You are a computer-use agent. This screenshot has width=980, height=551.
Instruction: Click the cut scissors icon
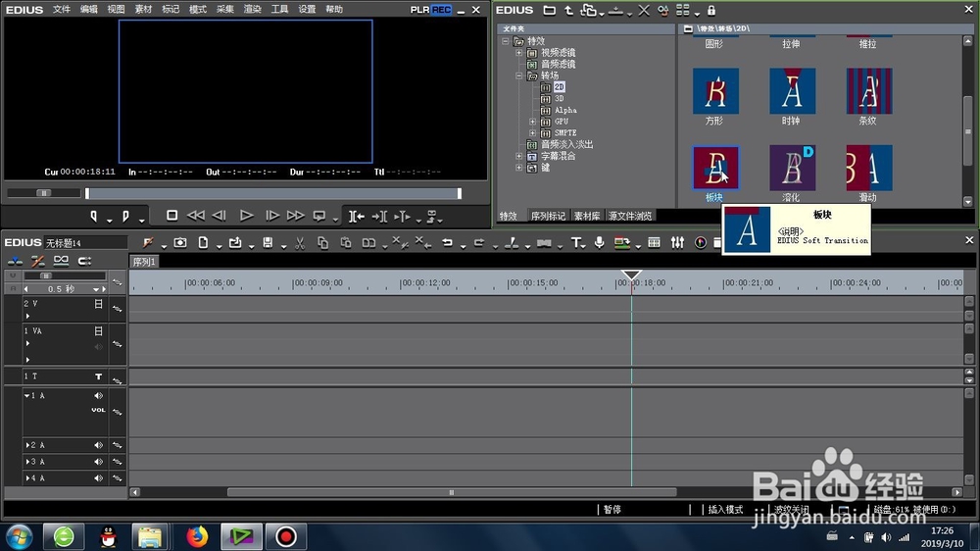(x=300, y=243)
